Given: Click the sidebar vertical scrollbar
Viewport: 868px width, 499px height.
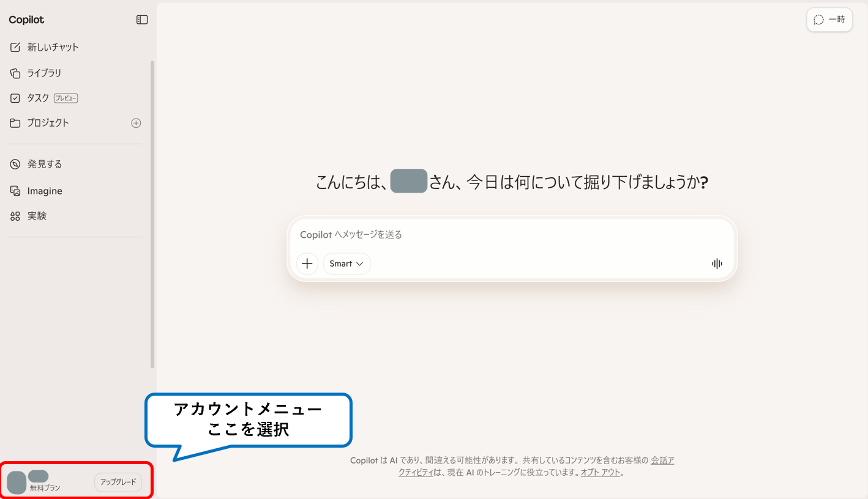Looking at the screenshot, I should 152,214.
